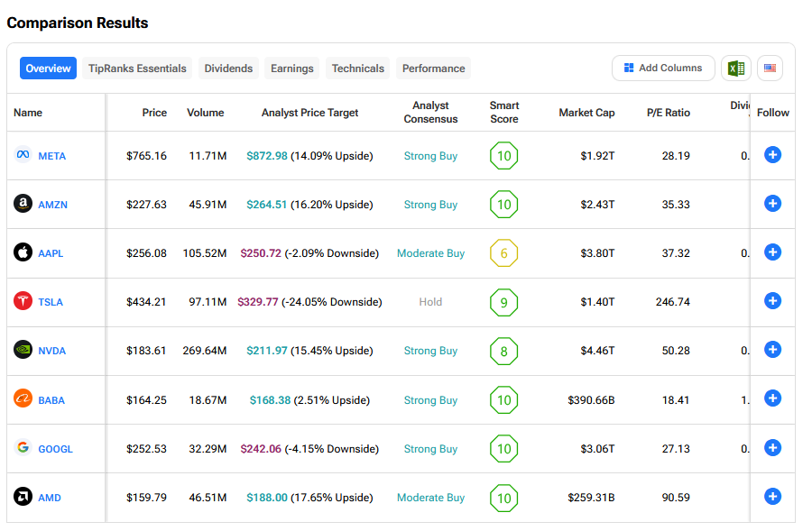Click AMD's Moderate Buy consensus rating

click(x=431, y=498)
